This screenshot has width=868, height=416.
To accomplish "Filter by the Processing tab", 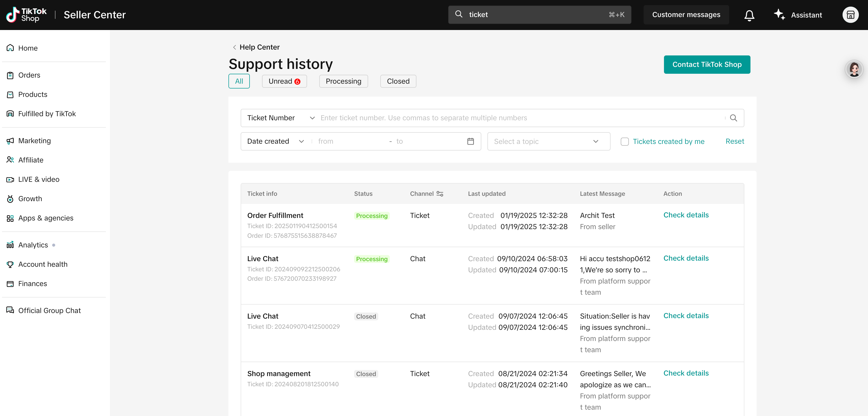I will pos(343,81).
